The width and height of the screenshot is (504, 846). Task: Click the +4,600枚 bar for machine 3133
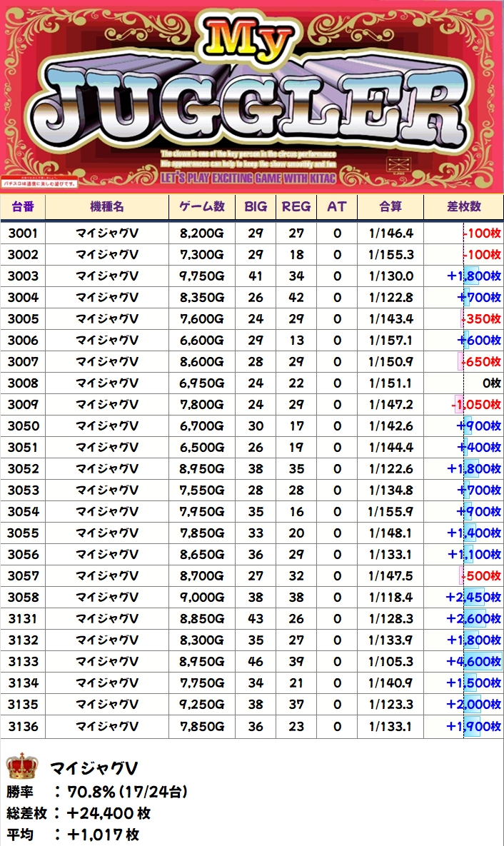(473, 662)
